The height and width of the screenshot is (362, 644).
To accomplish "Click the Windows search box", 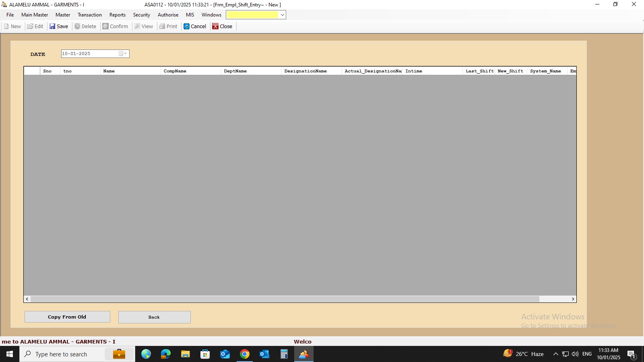I will pyautogui.click(x=64, y=354).
